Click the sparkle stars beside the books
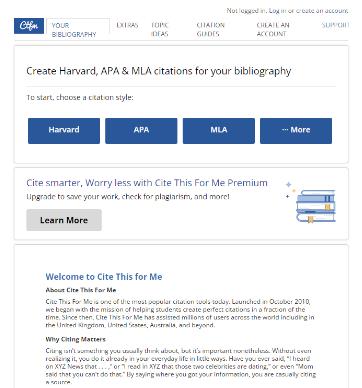Screen dimensions: 362x388 pyautogui.click(x=289, y=190)
